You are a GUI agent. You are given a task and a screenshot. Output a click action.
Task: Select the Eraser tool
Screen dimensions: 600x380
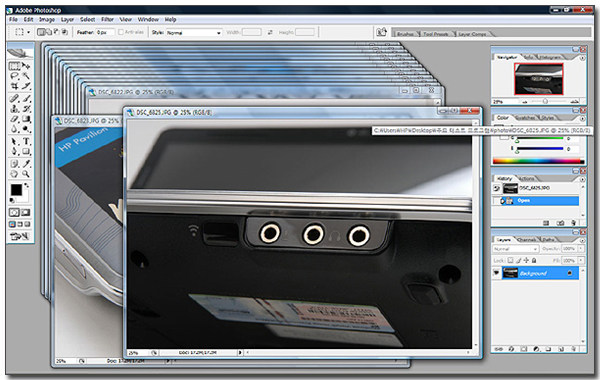click(15, 119)
